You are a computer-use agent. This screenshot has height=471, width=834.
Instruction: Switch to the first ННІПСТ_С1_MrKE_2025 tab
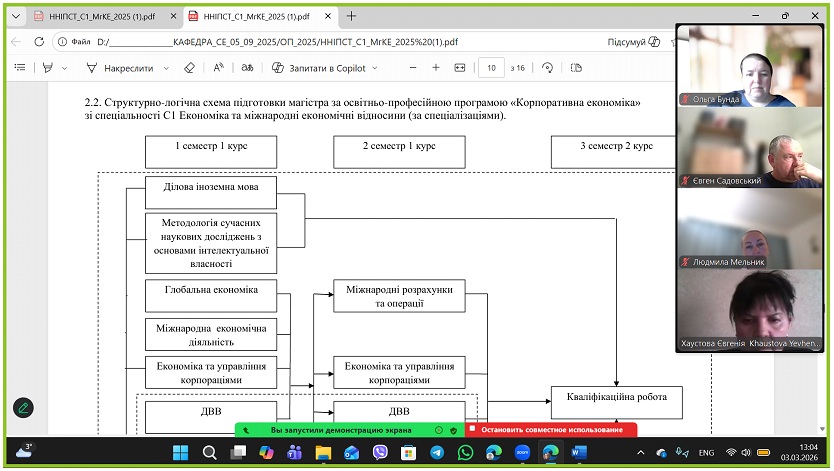[x=95, y=16]
